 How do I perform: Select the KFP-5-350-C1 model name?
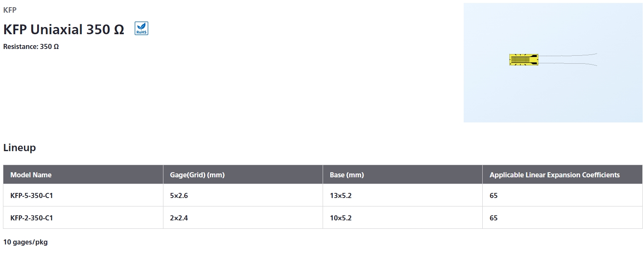[x=32, y=195]
